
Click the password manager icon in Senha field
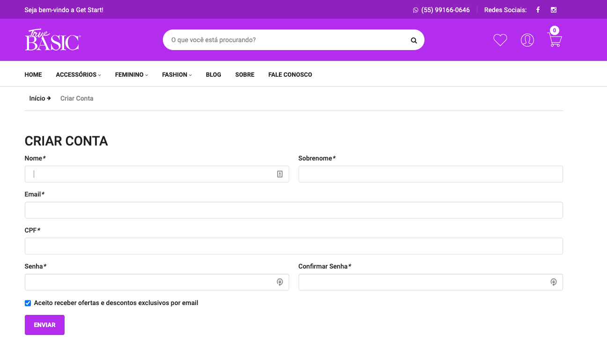280,282
